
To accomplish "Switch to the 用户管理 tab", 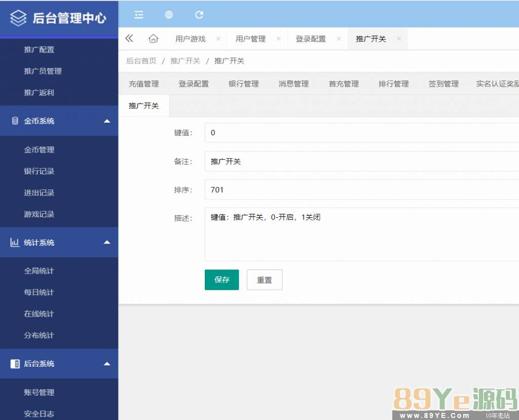I will coord(250,39).
